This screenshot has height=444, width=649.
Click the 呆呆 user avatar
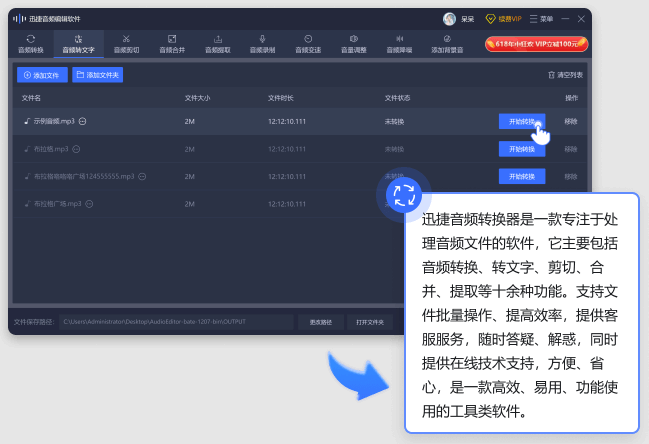tap(449, 19)
